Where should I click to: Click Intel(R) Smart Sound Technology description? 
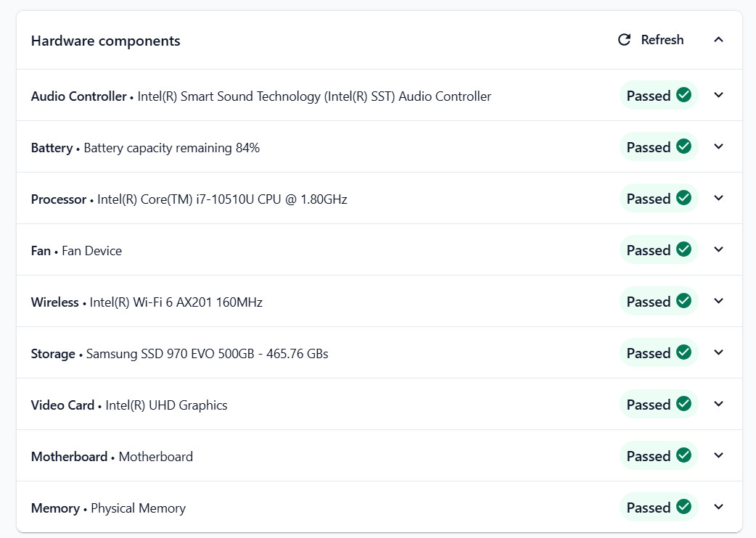pos(314,96)
